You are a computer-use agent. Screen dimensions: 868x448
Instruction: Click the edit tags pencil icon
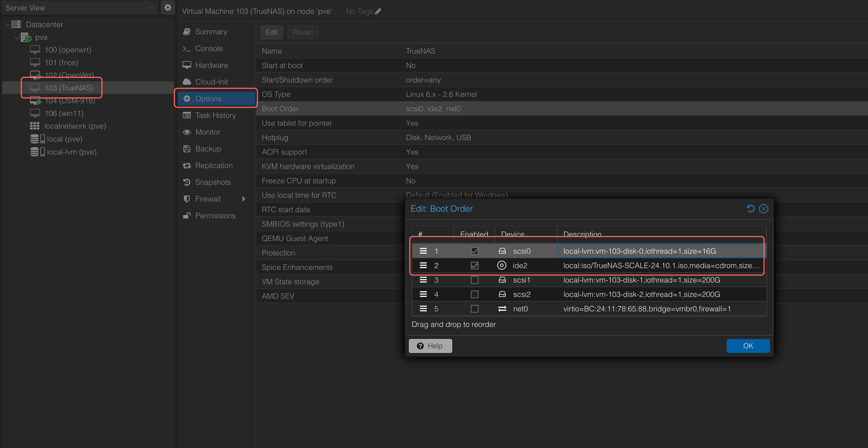378,12
